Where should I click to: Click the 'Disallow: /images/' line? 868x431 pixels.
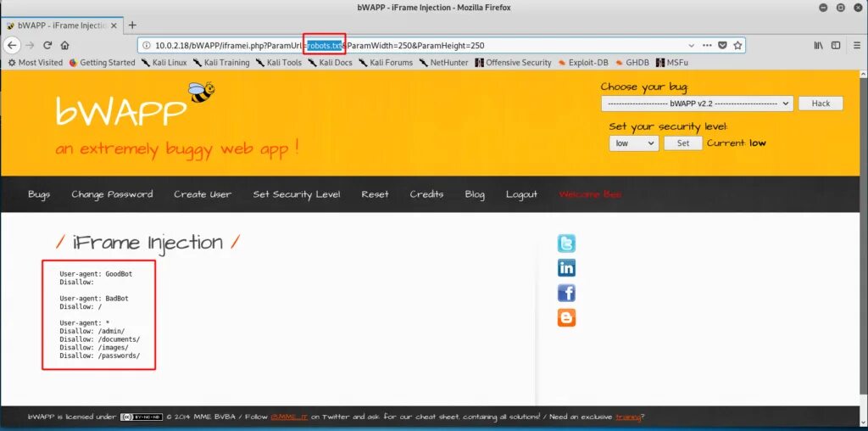(x=94, y=347)
